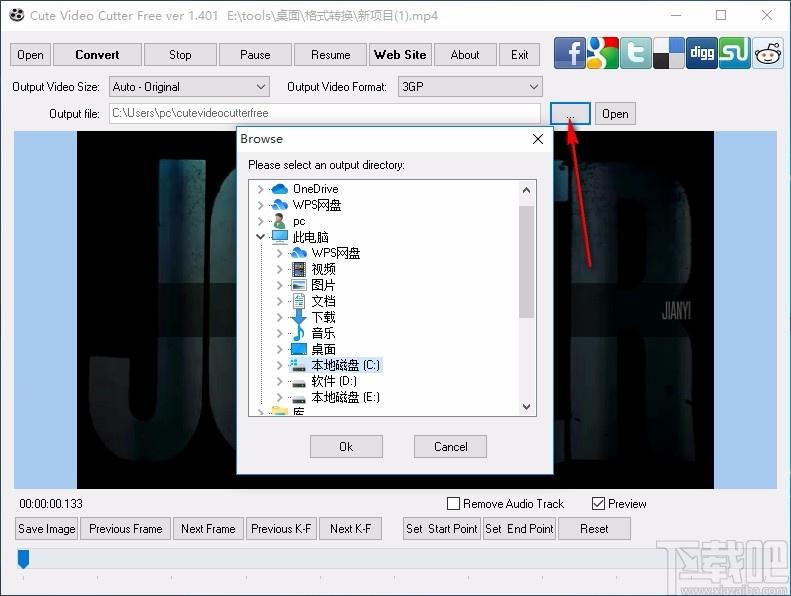Click the Pause button
Screen dimensions: 791x596
tap(255, 55)
